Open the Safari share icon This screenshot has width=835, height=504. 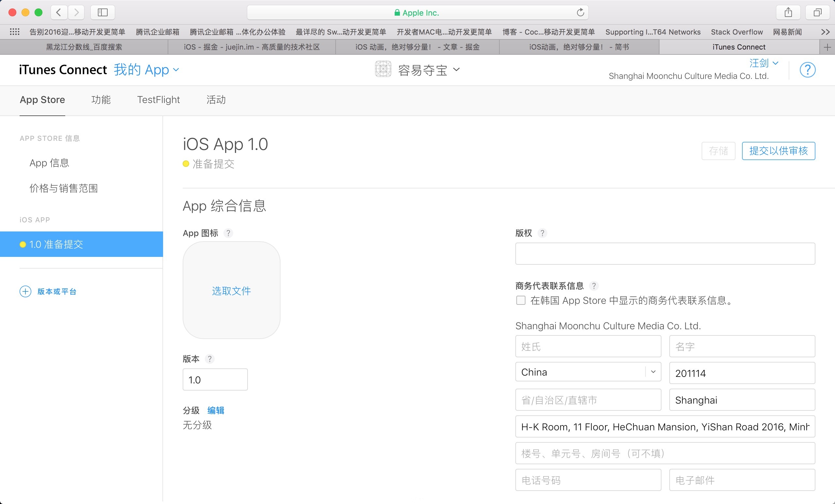coord(788,12)
